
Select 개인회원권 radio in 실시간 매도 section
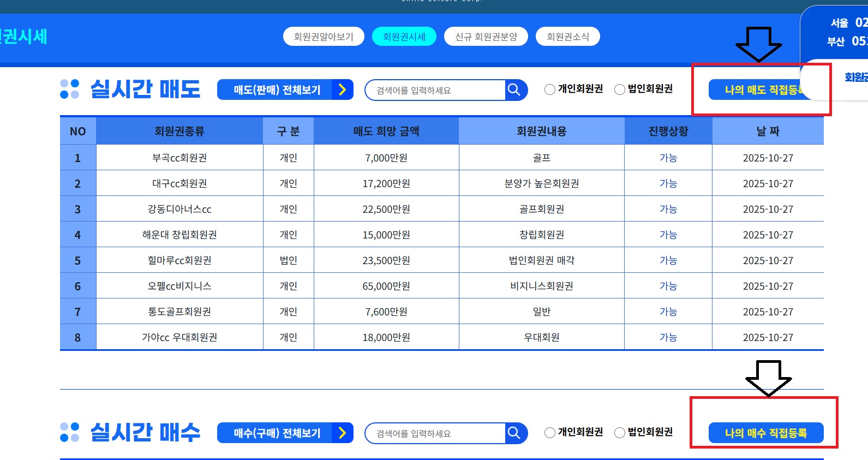coord(550,89)
